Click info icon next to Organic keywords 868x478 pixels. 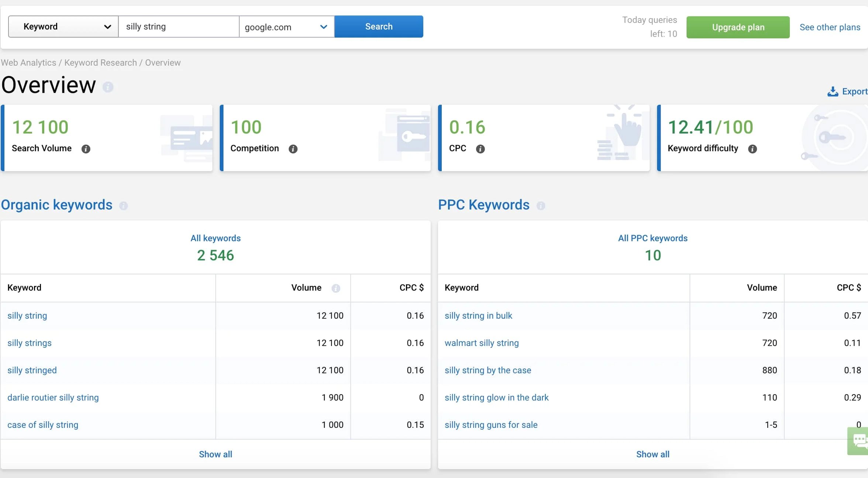123,206
